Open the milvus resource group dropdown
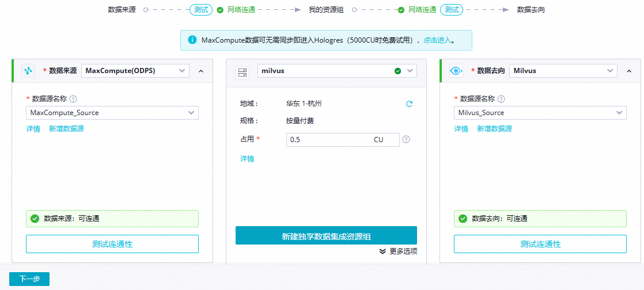Viewport: 644px width, 290px height. coord(337,71)
